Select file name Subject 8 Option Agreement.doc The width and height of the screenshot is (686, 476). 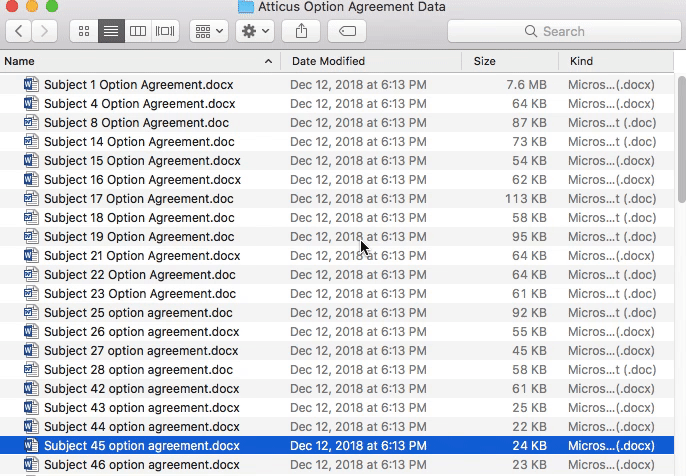[136, 122]
